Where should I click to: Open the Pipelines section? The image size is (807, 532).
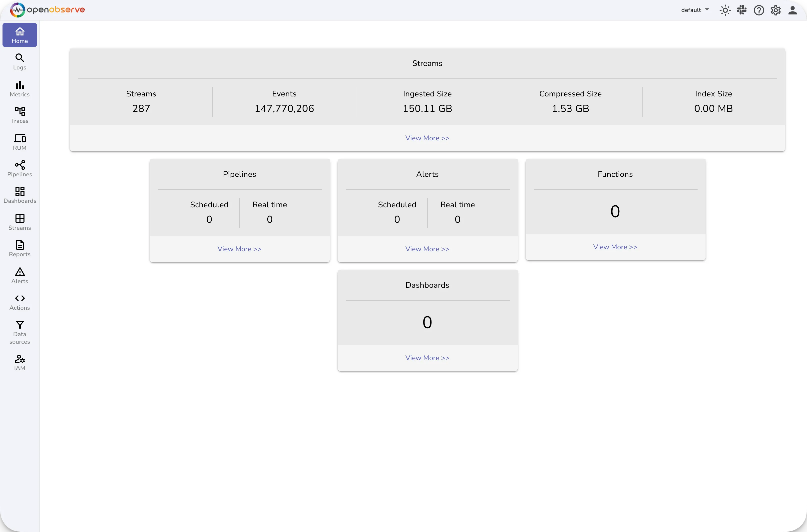pyautogui.click(x=19, y=169)
